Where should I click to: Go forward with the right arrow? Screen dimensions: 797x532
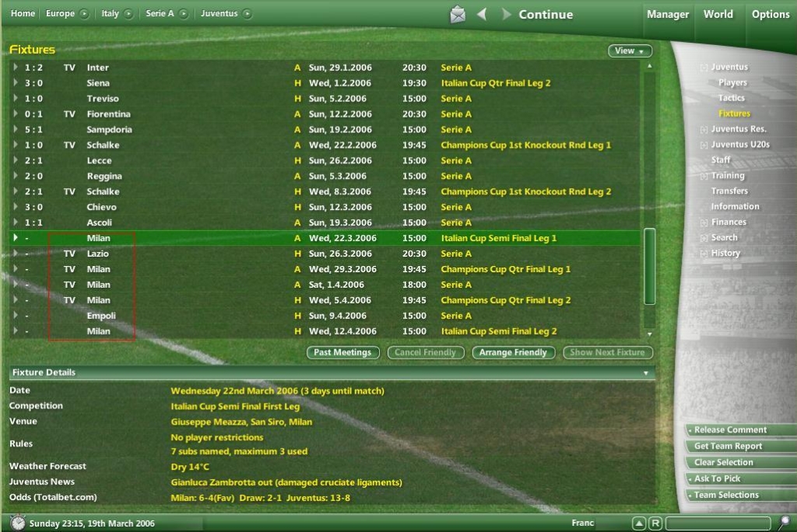[505, 14]
